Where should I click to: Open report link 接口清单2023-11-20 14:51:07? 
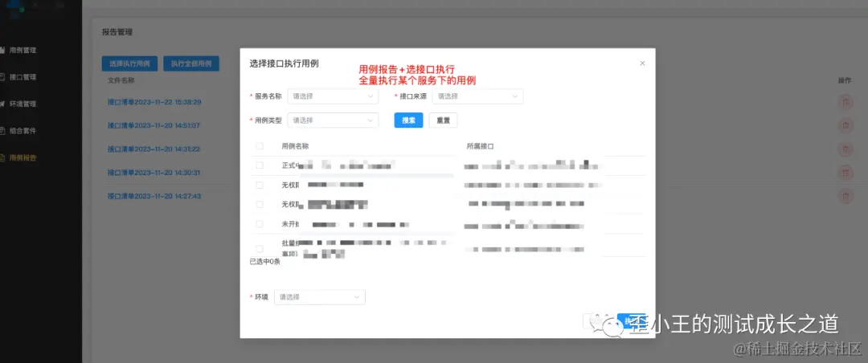[154, 125]
